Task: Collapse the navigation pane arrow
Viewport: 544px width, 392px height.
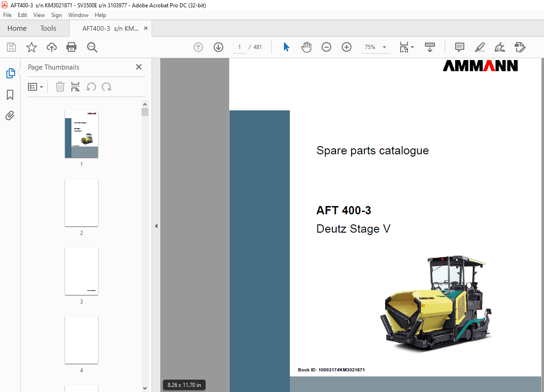Action: [156, 226]
